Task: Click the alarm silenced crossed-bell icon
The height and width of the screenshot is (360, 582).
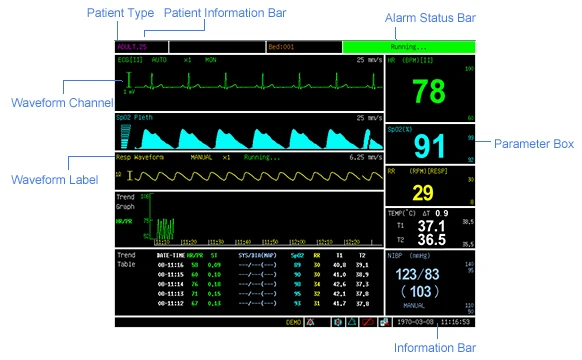Action: (x=311, y=322)
